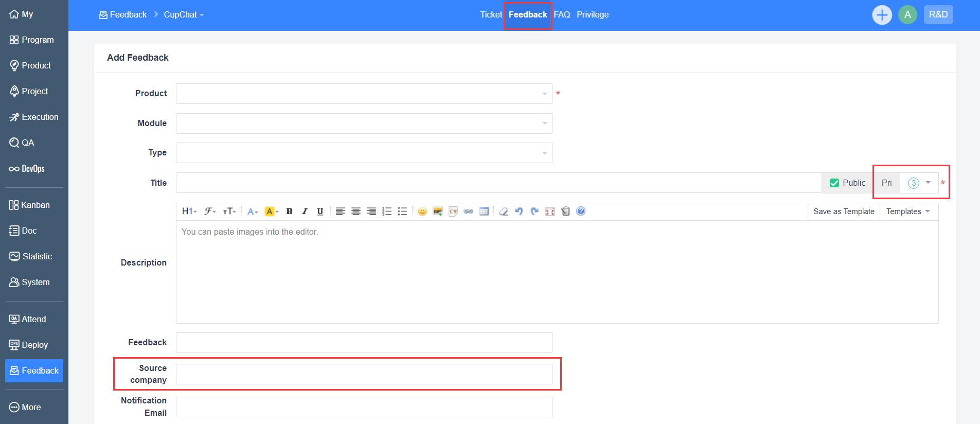Open the Product dropdown
This screenshot has width=980, height=424.
pos(364,94)
